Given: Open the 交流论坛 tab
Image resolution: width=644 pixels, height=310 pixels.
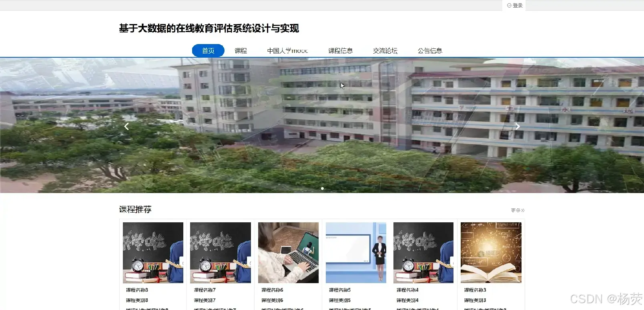Looking at the screenshot, I should click(x=385, y=50).
